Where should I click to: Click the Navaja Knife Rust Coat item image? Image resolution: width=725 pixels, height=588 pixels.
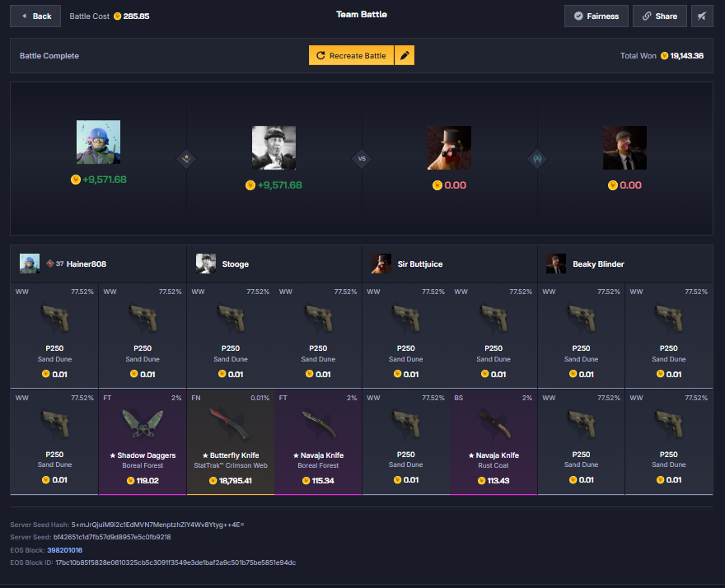(493, 424)
